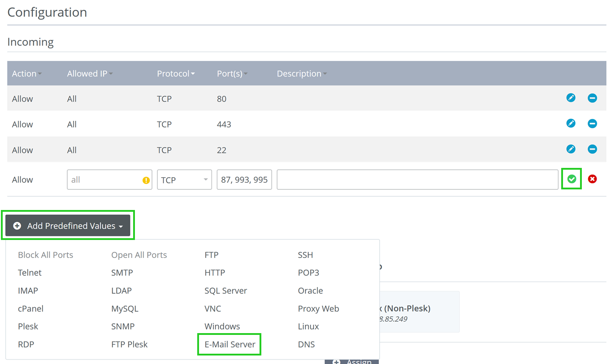The image size is (615, 364).
Task: Select Block All Ports option
Action: [45, 255]
